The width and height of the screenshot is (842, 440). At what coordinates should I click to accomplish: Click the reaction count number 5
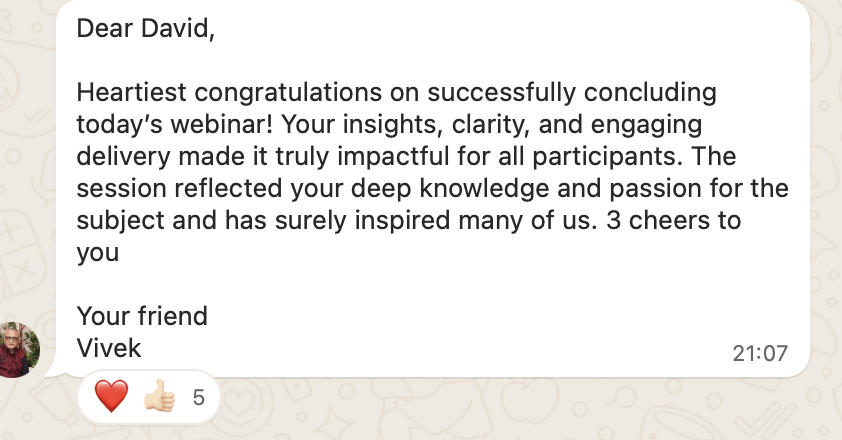point(198,397)
